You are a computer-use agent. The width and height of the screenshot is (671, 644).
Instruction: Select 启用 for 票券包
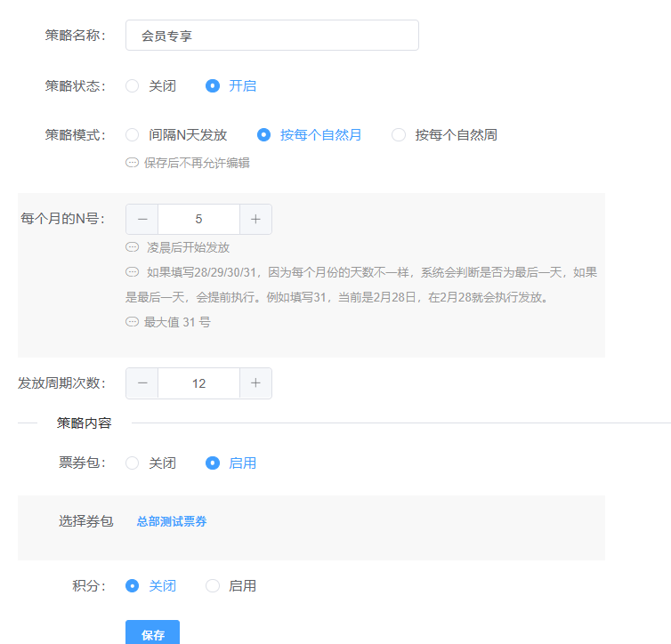(213, 463)
